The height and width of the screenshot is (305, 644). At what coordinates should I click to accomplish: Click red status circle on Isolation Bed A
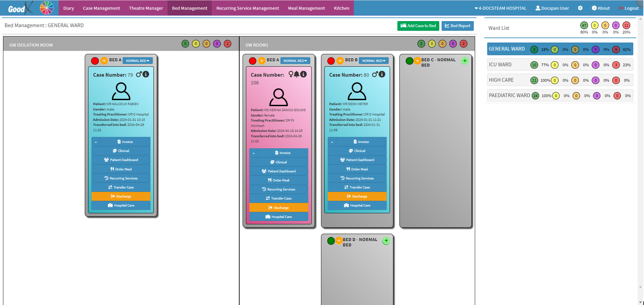coord(95,61)
